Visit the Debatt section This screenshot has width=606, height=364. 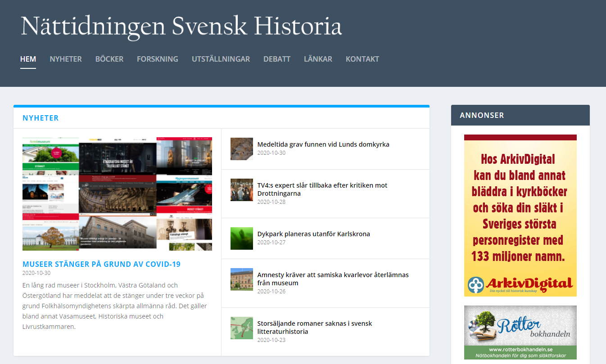click(277, 59)
